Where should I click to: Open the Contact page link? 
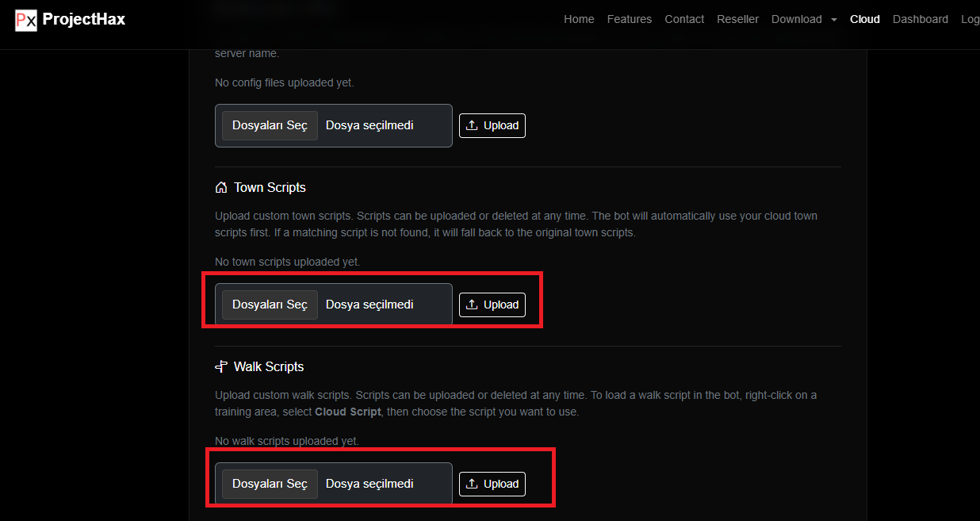coord(684,19)
